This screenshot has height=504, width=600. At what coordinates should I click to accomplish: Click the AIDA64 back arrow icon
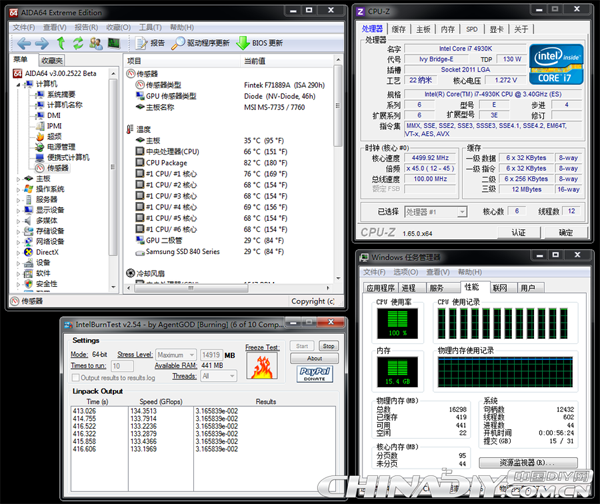pos(24,43)
